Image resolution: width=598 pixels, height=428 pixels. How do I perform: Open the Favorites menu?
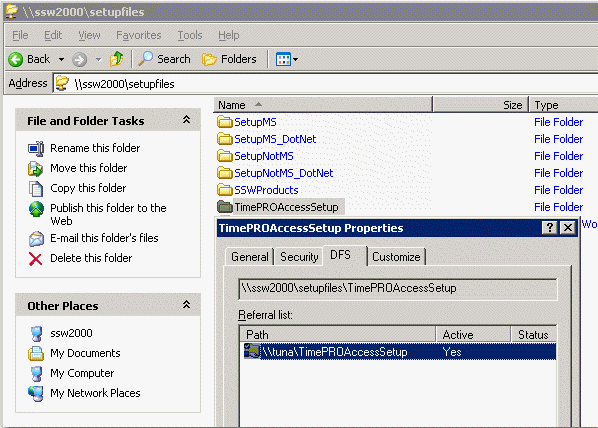pos(138,35)
